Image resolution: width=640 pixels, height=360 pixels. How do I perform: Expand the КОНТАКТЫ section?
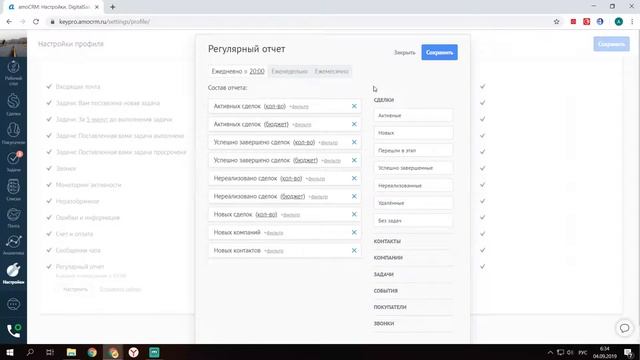coord(387,241)
